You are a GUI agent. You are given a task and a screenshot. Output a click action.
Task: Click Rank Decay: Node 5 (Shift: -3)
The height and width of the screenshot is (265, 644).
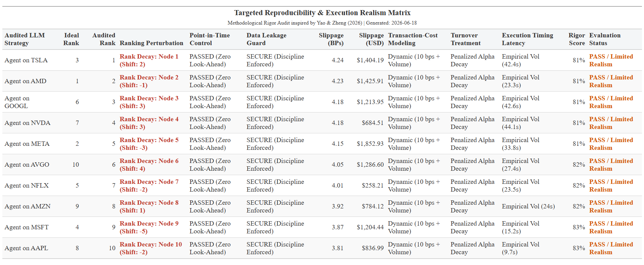149,144
